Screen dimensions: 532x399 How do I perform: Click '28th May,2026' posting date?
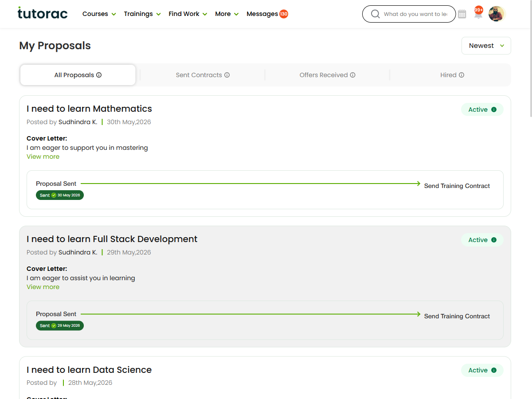[x=90, y=383]
